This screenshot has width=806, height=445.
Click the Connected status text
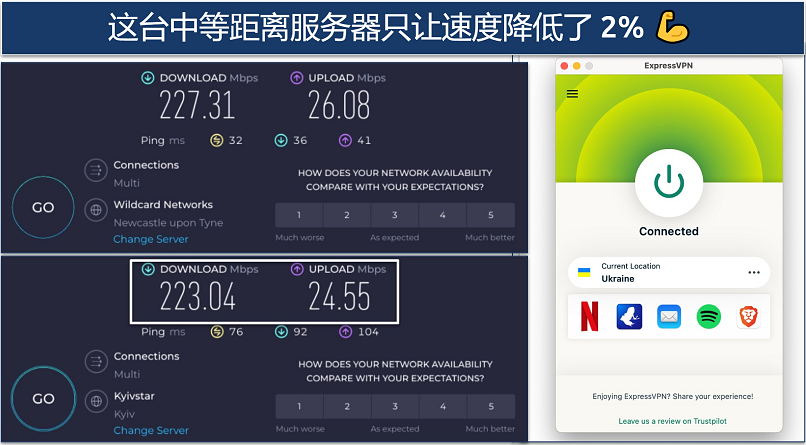(669, 231)
